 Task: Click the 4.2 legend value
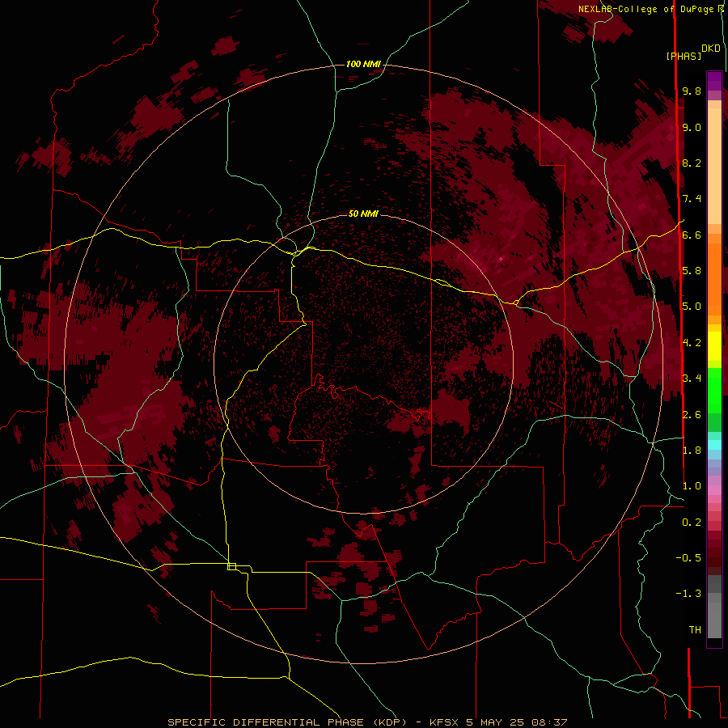click(692, 343)
